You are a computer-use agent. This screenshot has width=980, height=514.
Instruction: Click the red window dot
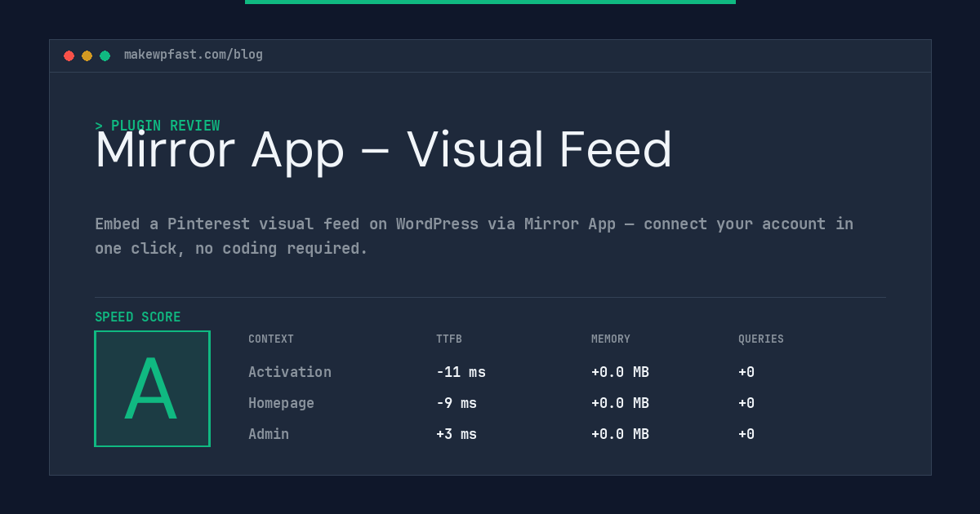(69, 55)
